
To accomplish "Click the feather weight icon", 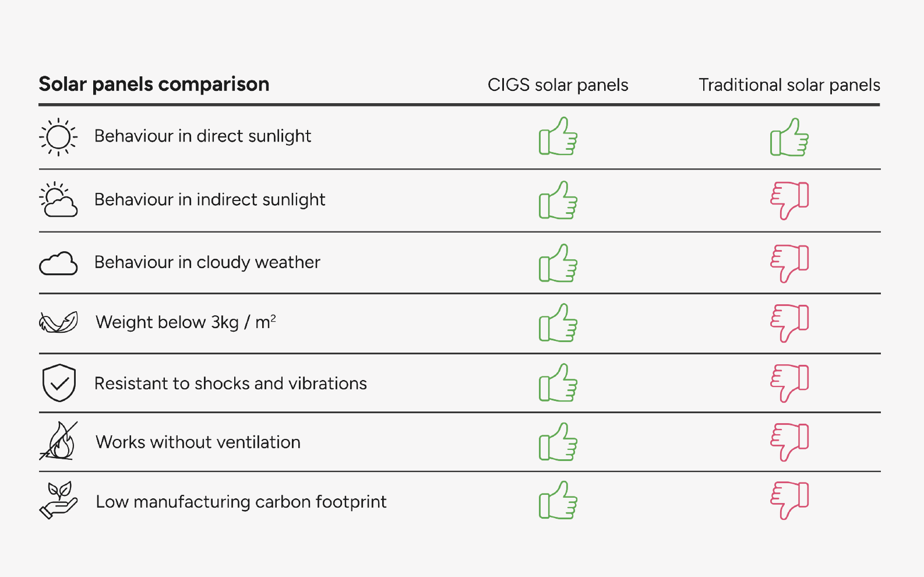I will pos(58,322).
